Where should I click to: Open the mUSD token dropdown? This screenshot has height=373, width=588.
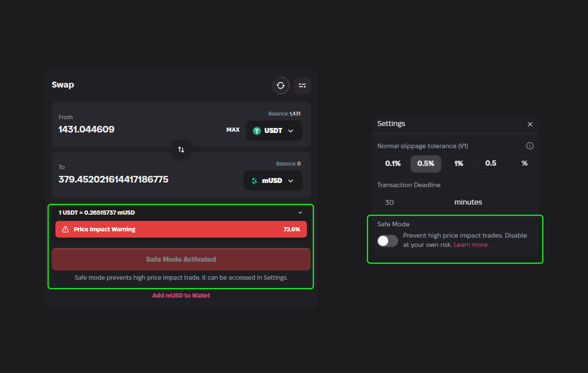point(291,181)
